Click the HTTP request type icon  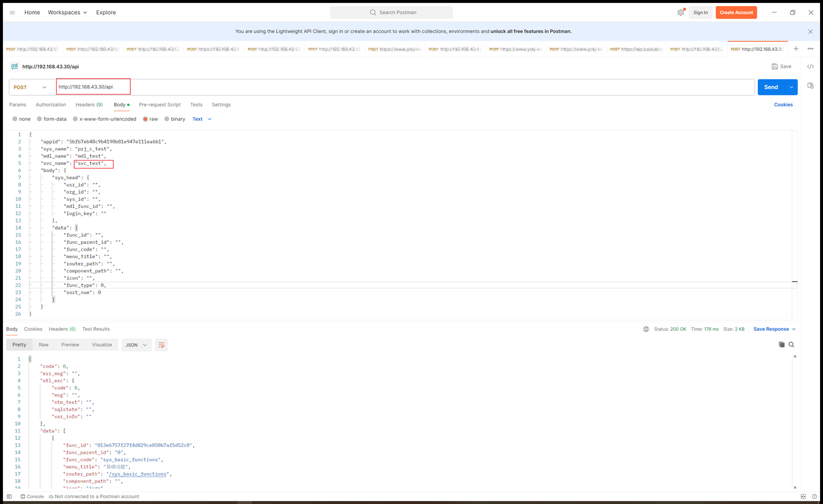14,66
